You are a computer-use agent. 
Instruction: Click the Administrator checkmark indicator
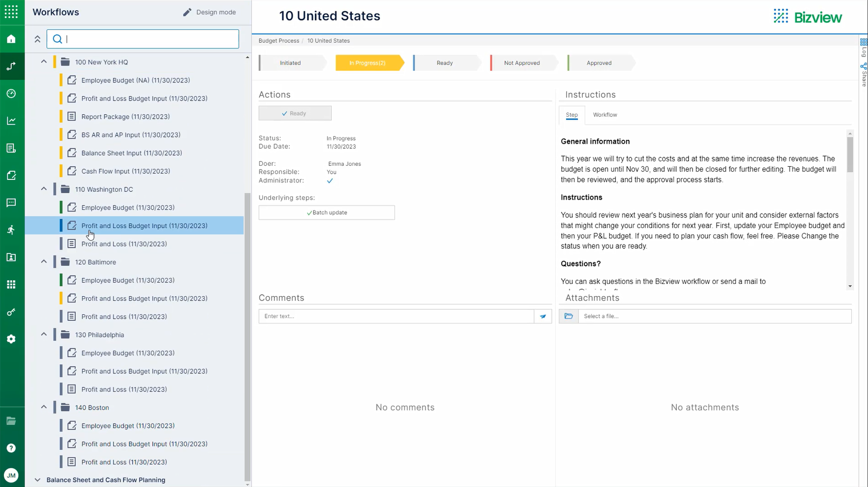(x=330, y=180)
